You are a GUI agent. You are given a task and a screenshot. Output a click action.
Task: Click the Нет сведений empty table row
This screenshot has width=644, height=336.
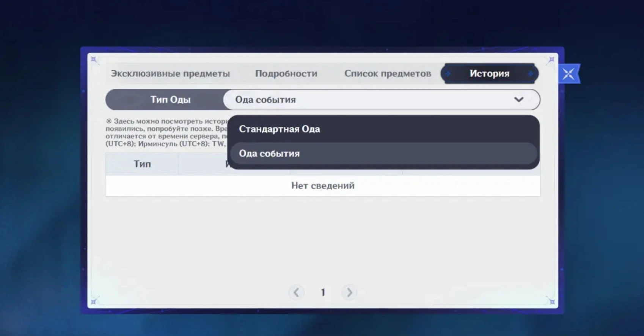pyautogui.click(x=323, y=185)
